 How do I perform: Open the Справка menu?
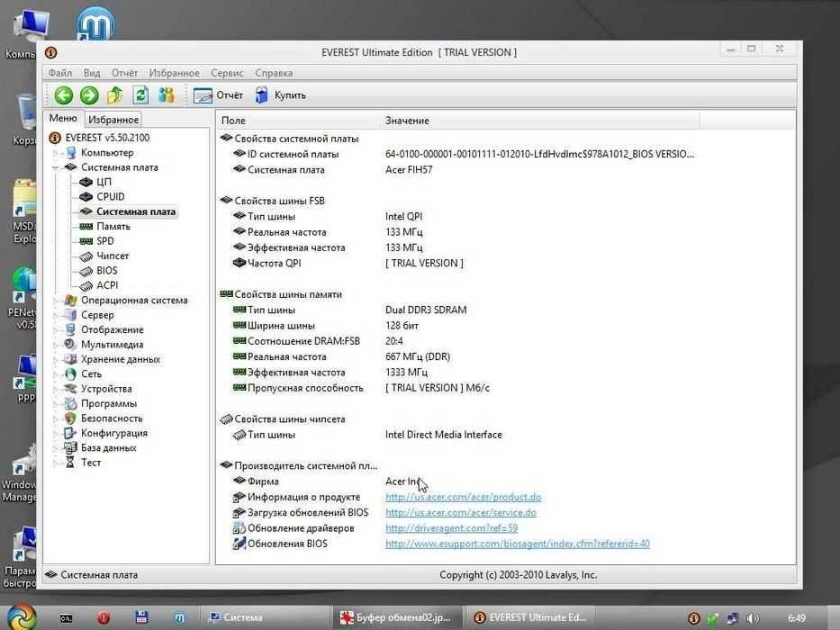click(x=274, y=73)
